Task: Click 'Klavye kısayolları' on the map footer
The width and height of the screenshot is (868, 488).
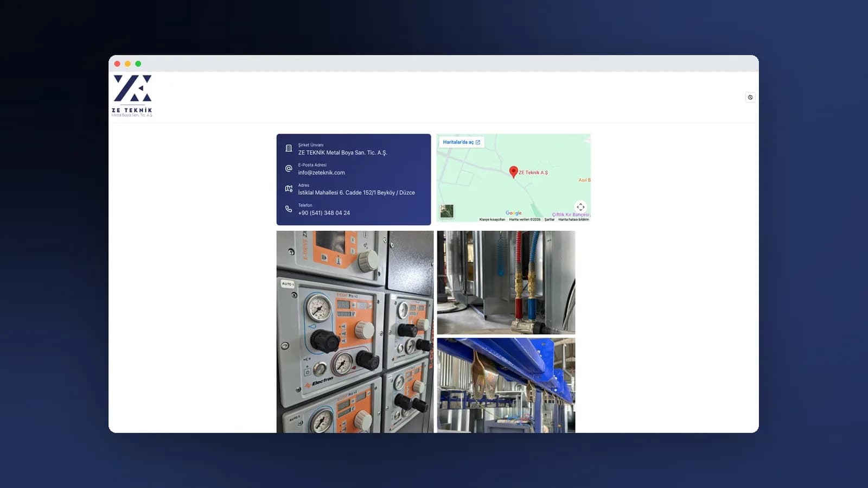Action: click(492, 219)
